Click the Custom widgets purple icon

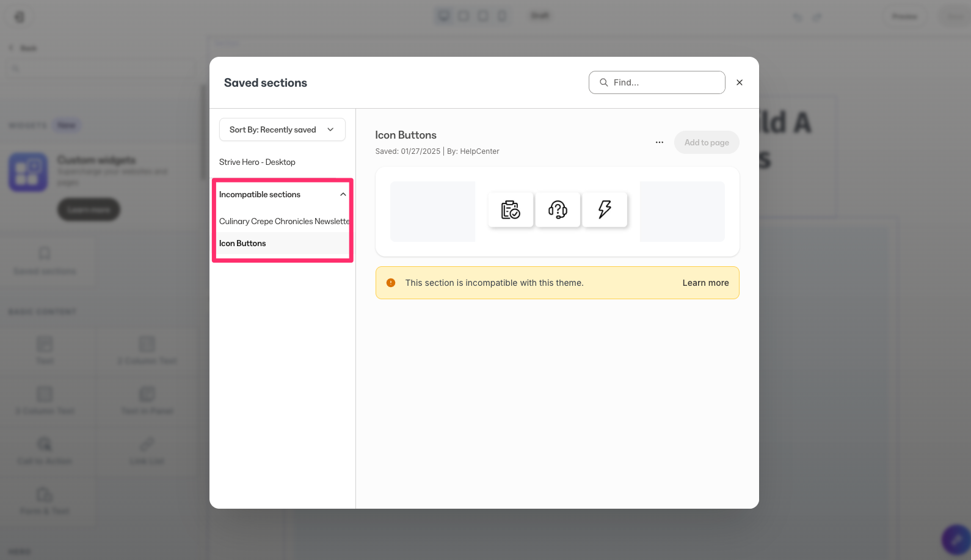28,172
